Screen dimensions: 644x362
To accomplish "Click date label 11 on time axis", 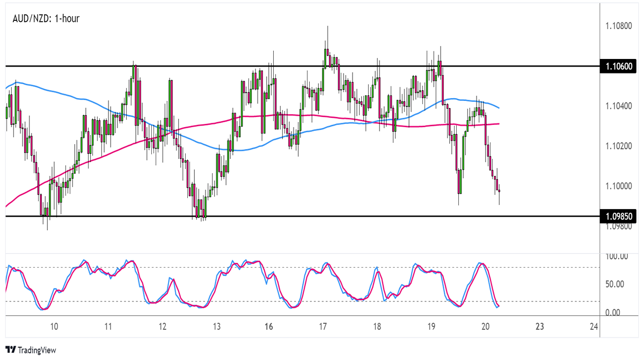I will [108, 327].
